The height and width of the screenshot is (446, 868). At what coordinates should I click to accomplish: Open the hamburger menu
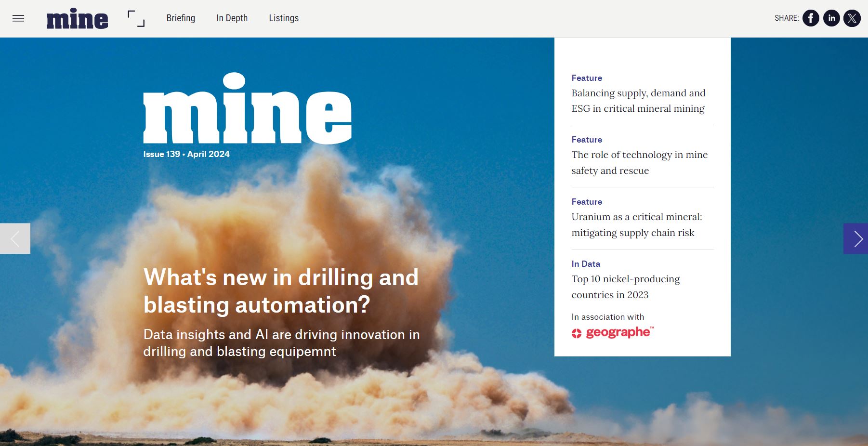18,18
